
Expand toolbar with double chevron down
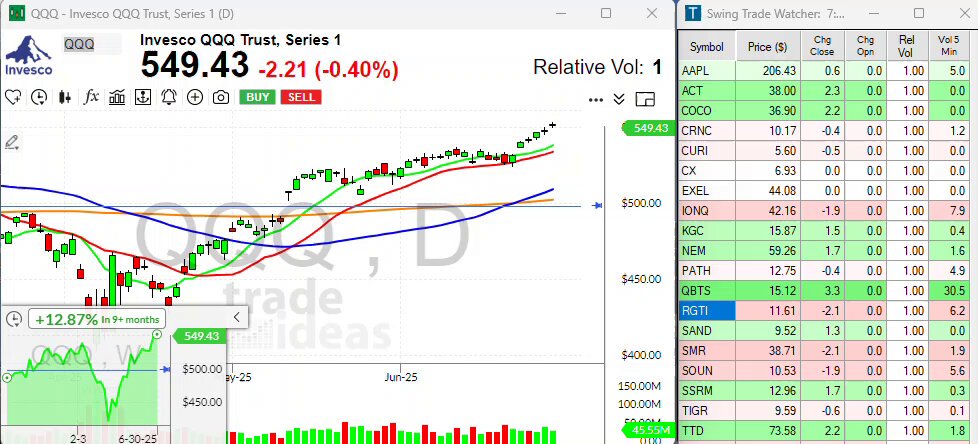(619, 99)
